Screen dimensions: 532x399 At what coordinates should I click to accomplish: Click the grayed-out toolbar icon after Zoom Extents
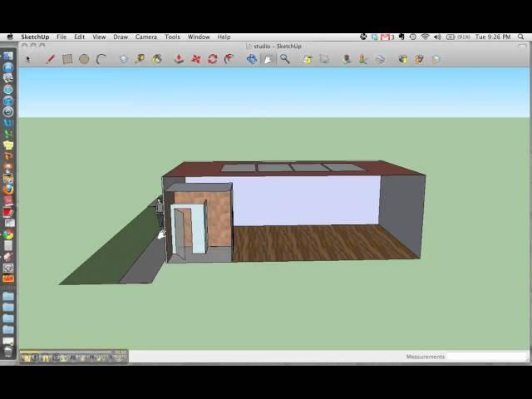tap(324, 59)
